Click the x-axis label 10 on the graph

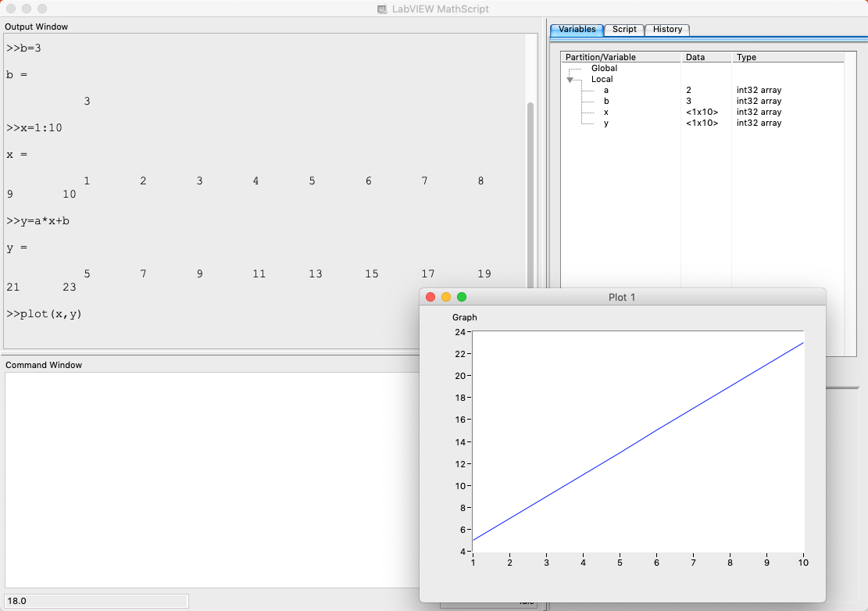[803, 563]
